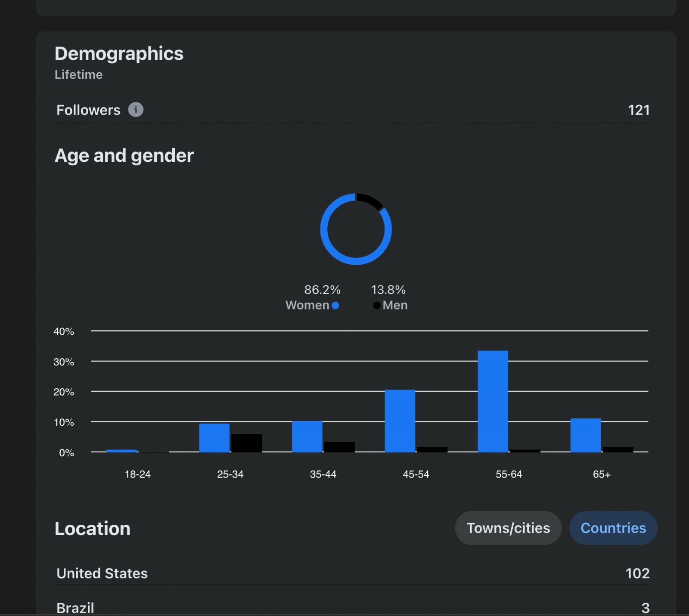Image resolution: width=689 pixels, height=616 pixels.
Task: Click the Men legend label
Action: pos(395,305)
